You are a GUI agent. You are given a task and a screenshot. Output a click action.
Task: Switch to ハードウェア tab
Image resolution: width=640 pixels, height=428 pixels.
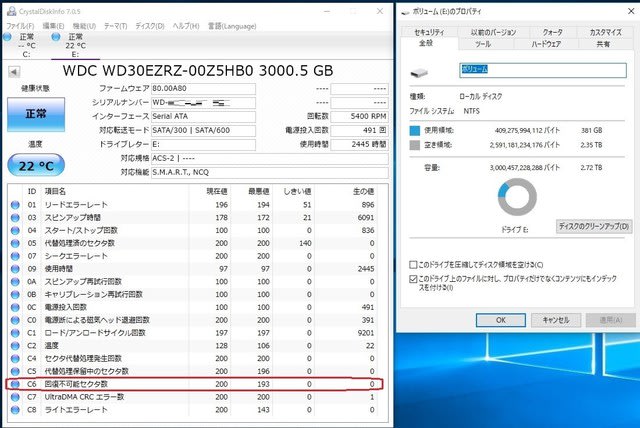click(546, 44)
